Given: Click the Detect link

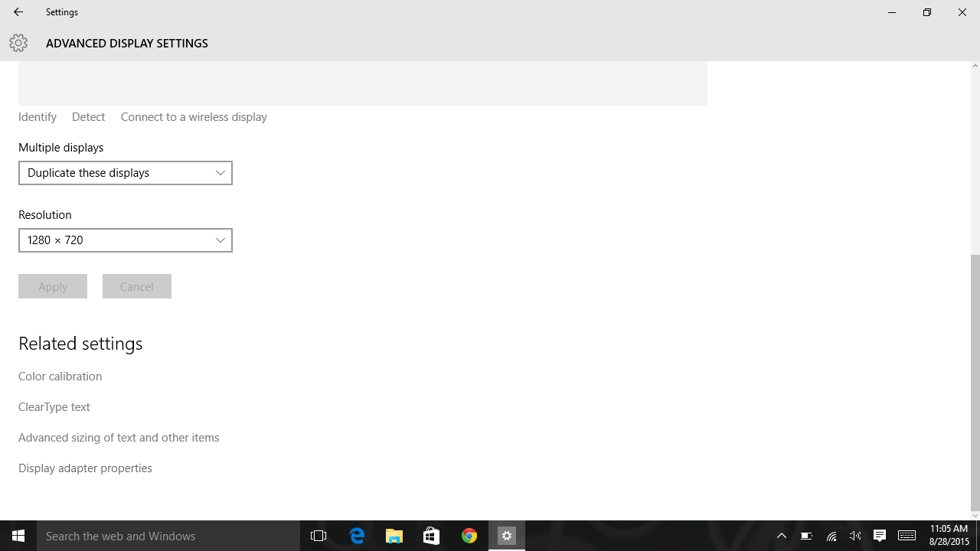Looking at the screenshot, I should [x=88, y=117].
